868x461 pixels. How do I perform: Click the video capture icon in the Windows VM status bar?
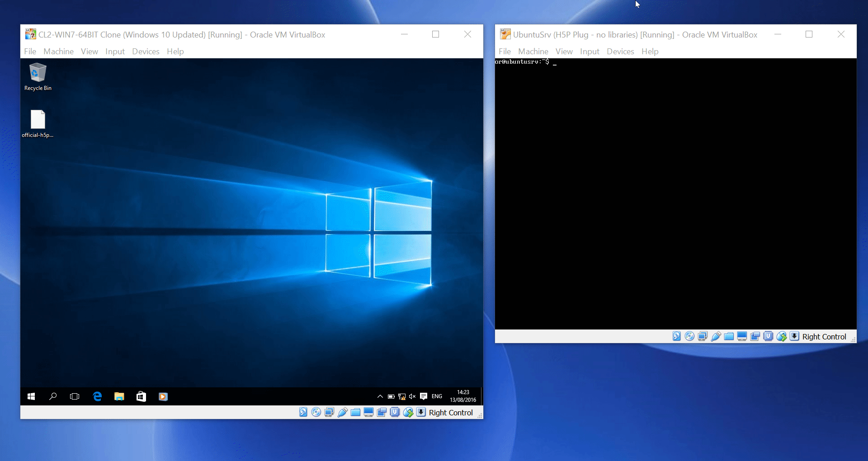[x=382, y=412]
